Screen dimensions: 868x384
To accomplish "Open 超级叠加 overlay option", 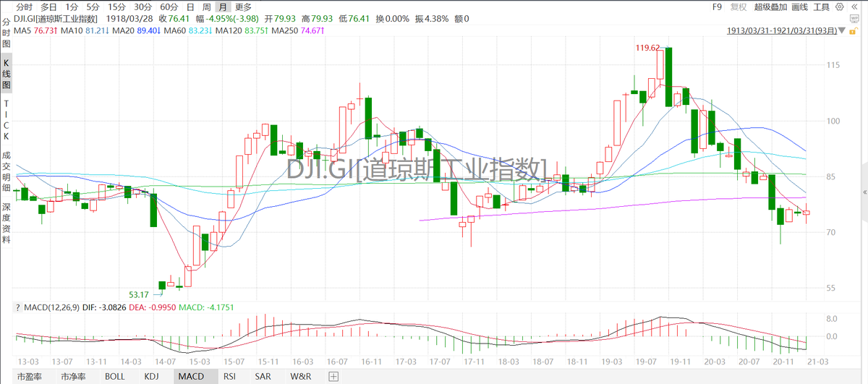I will coord(770,7).
